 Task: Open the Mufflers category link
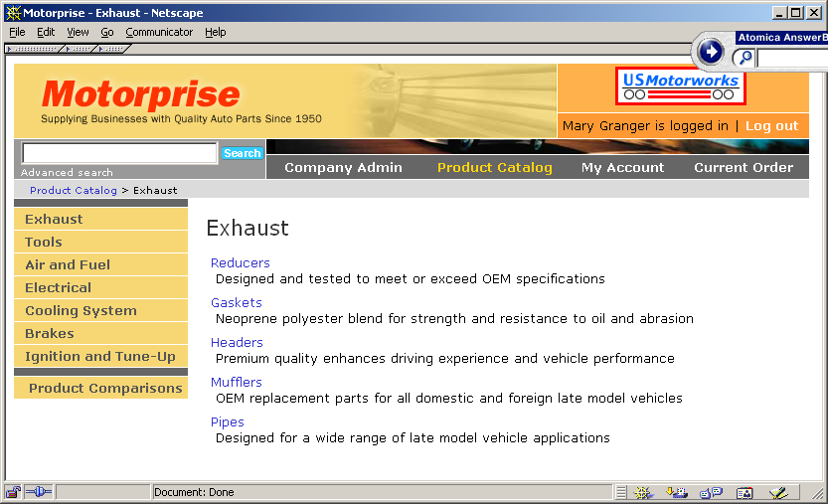click(236, 382)
